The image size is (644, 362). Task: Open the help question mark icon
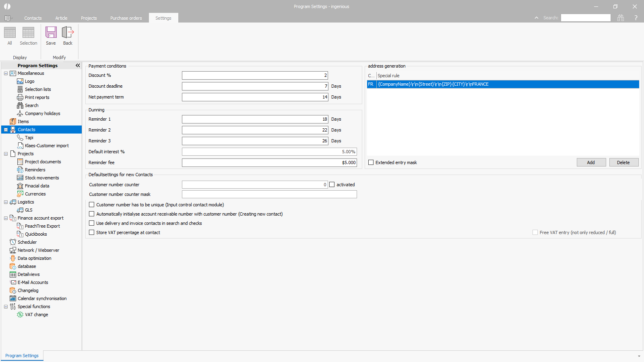(x=636, y=18)
